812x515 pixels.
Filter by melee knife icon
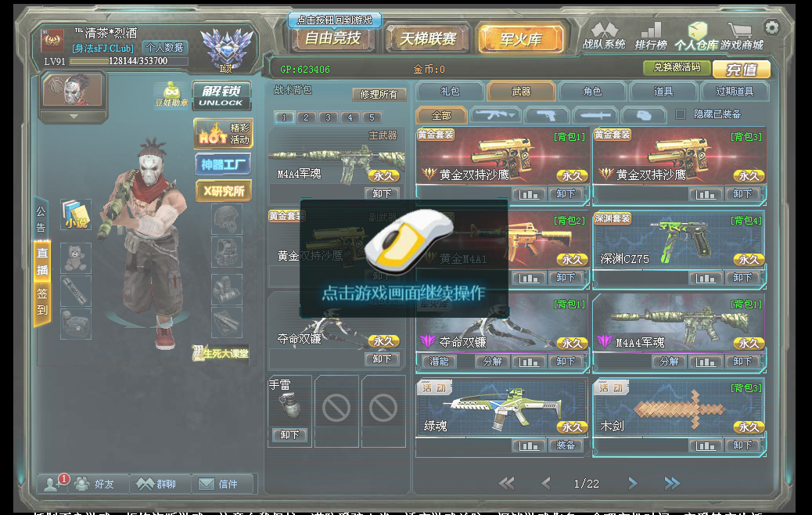point(595,115)
